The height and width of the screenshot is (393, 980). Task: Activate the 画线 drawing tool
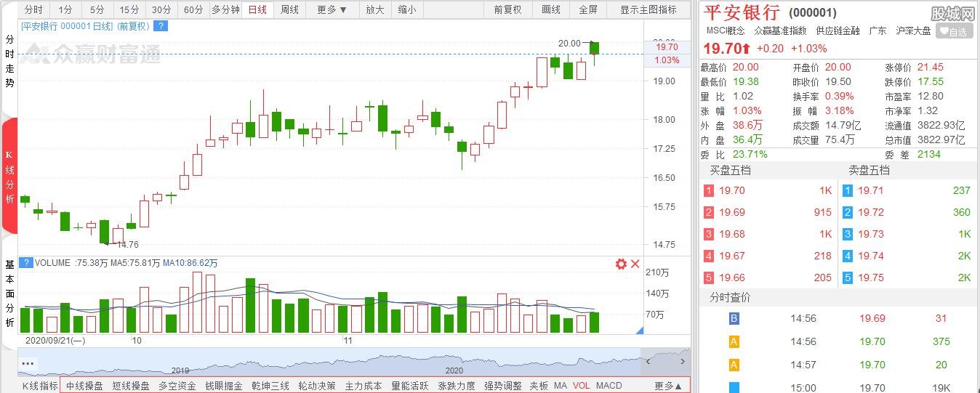pyautogui.click(x=551, y=10)
